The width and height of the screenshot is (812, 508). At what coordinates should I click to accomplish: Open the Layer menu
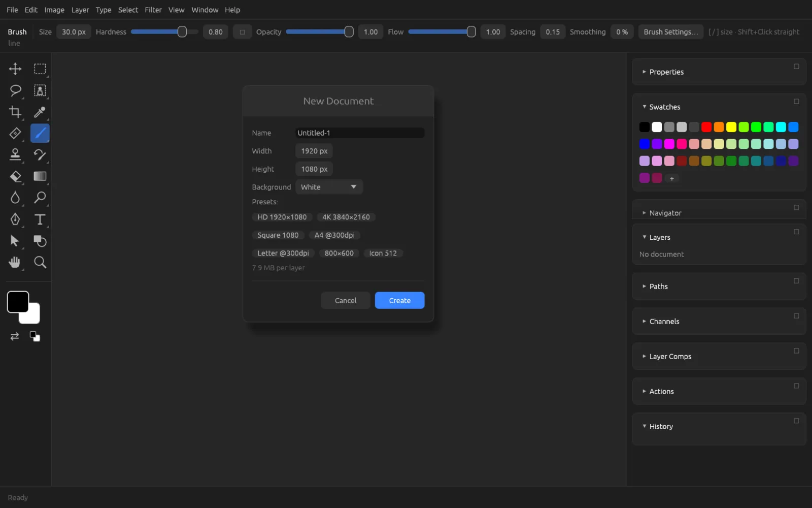pos(80,10)
